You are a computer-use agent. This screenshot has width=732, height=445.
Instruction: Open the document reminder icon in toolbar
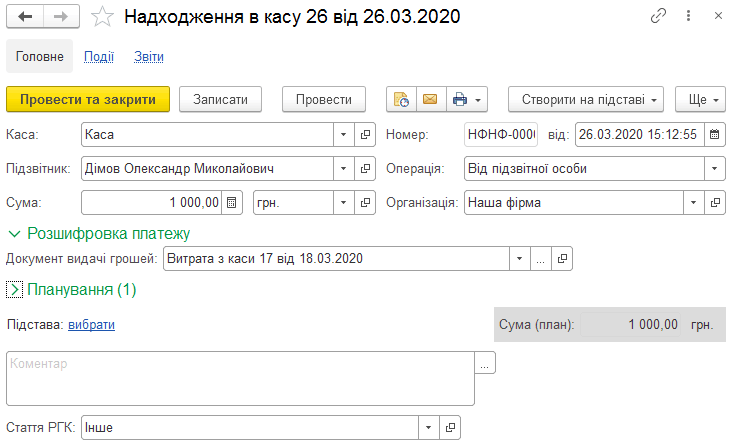pyautogui.click(x=401, y=99)
